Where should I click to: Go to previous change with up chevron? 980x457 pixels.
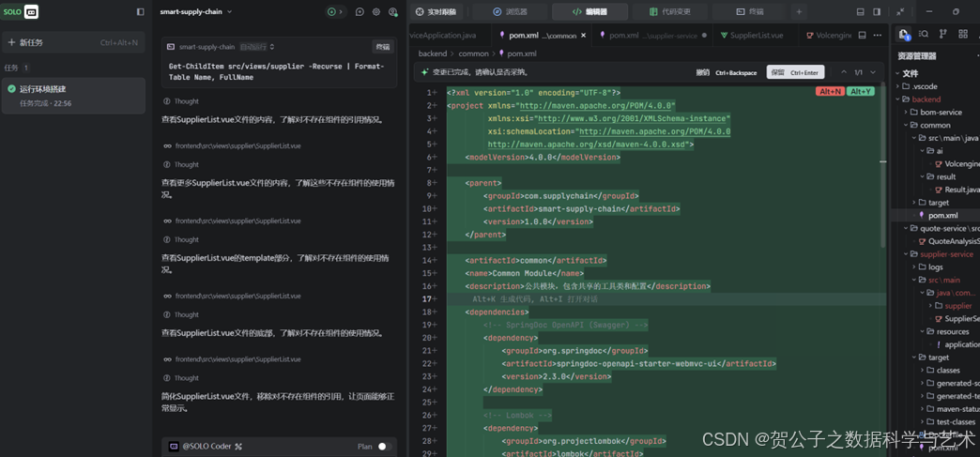[844, 72]
